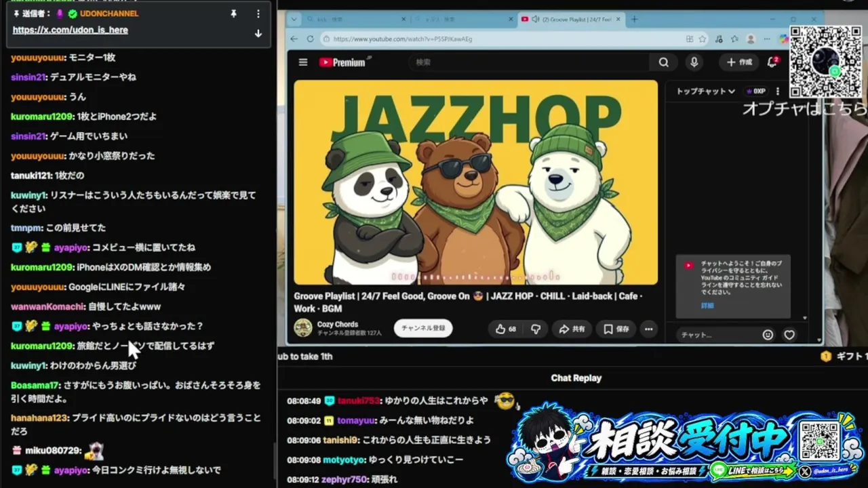Click sunglasses emote in tanuki753's message

(x=505, y=401)
